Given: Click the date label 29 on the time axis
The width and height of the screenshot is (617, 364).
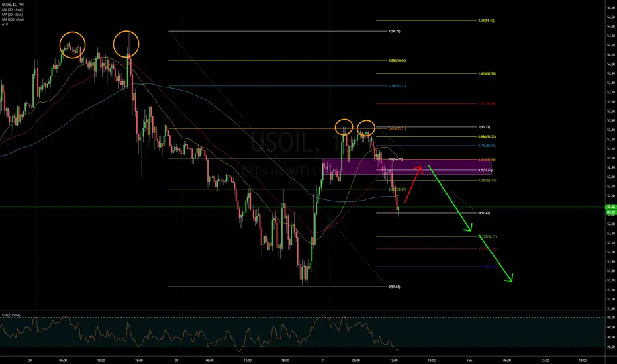Looking at the screenshot, I should pyautogui.click(x=30, y=360).
